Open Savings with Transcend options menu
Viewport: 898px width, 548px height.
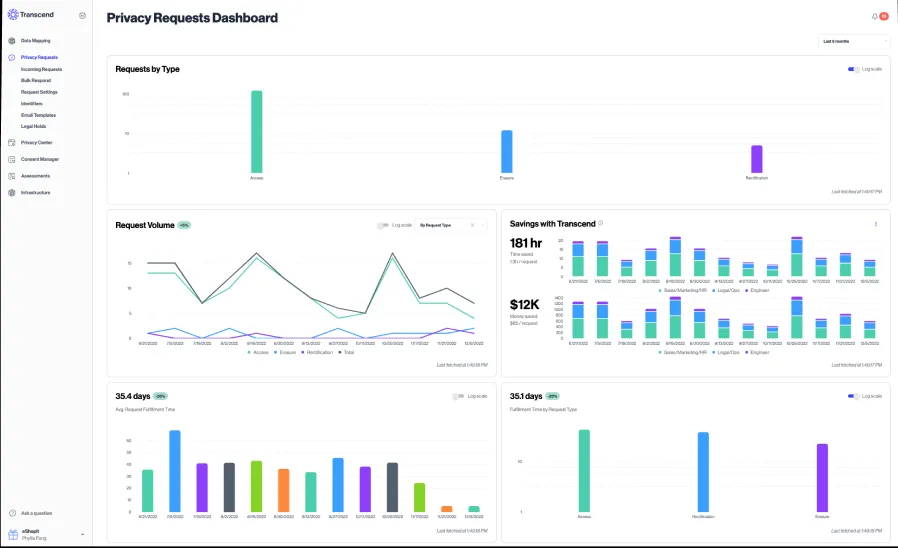(x=876, y=224)
